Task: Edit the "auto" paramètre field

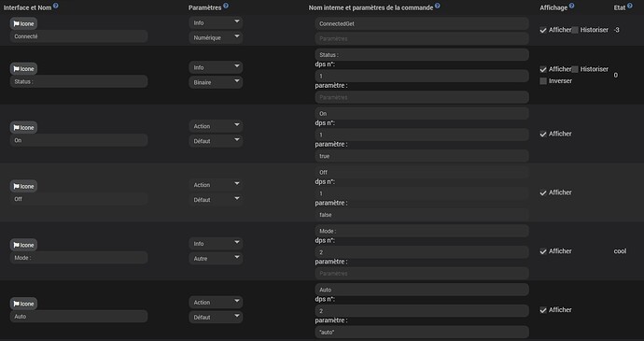Action: 422,332
